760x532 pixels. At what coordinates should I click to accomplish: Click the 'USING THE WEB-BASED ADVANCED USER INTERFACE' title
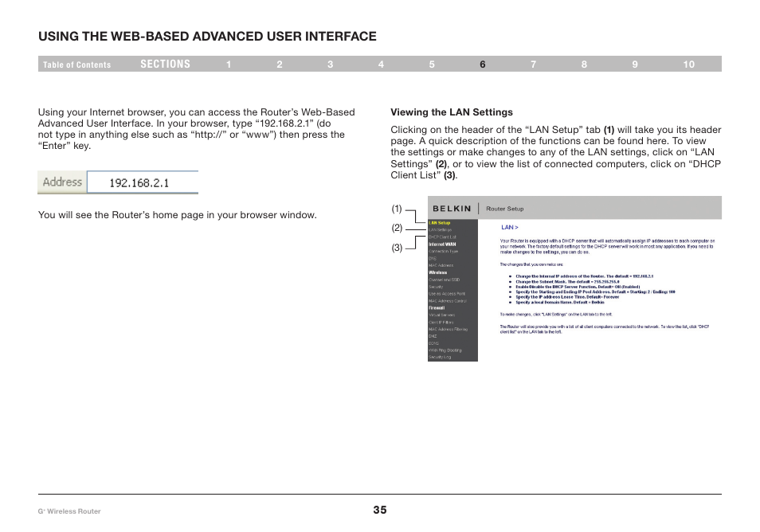[x=207, y=37]
